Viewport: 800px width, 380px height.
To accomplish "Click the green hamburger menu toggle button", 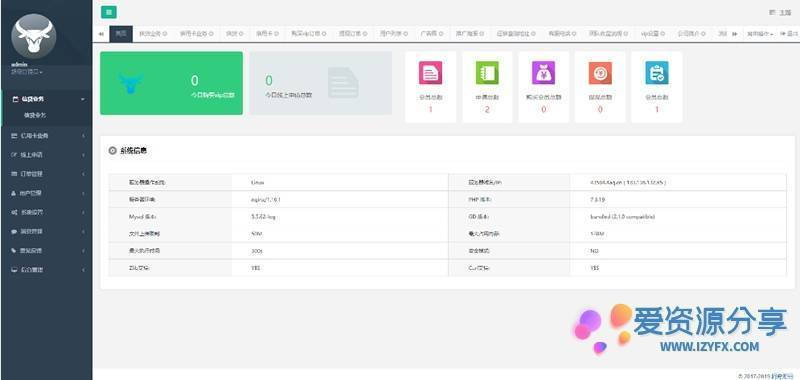I will tap(109, 13).
